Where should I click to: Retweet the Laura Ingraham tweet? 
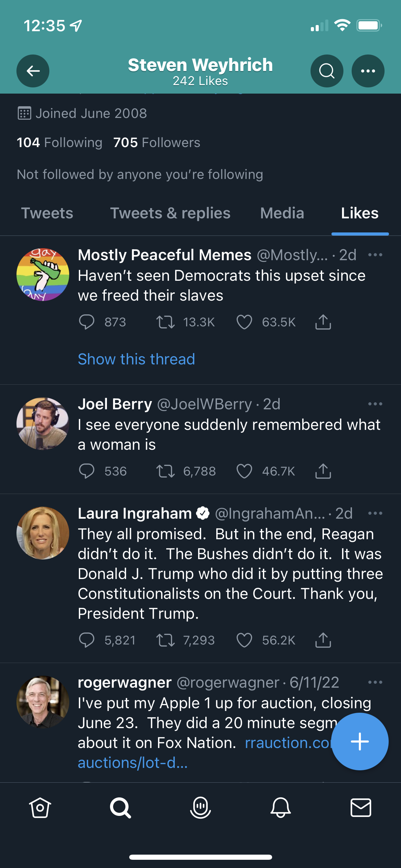(x=166, y=640)
